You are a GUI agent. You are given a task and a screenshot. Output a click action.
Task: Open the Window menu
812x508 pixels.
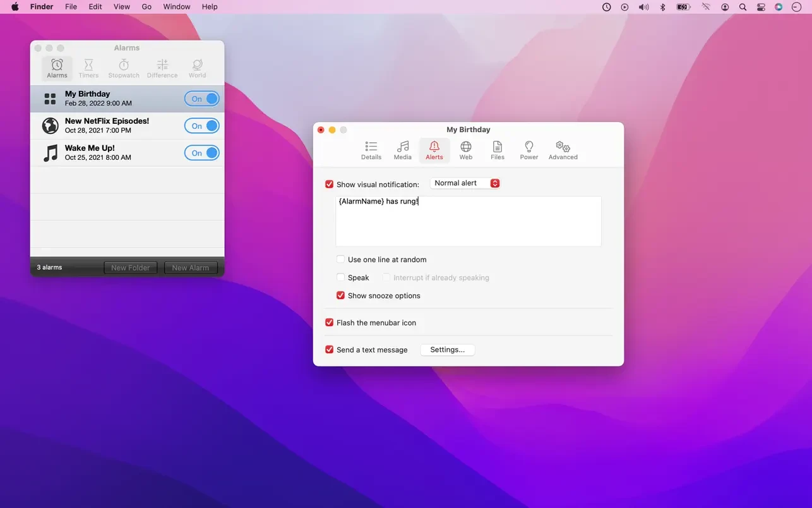click(x=177, y=7)
